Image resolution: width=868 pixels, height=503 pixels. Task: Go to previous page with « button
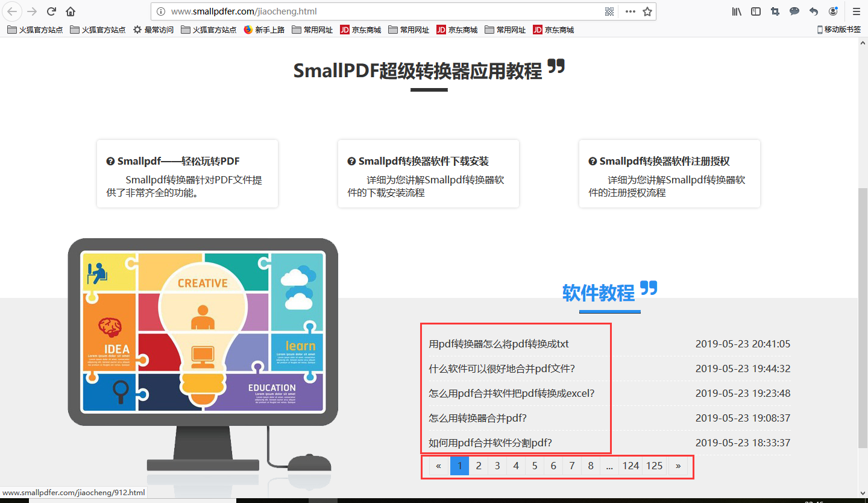pos(438,466)
